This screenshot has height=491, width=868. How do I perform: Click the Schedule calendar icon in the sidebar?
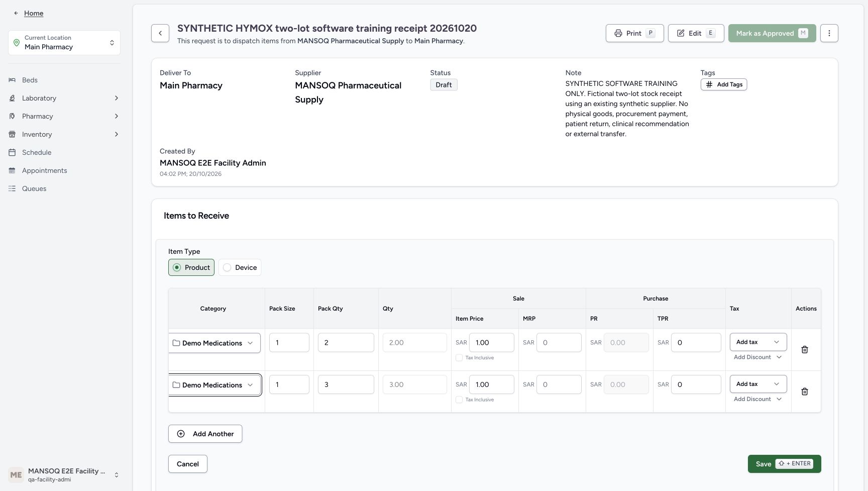[12, 152]
